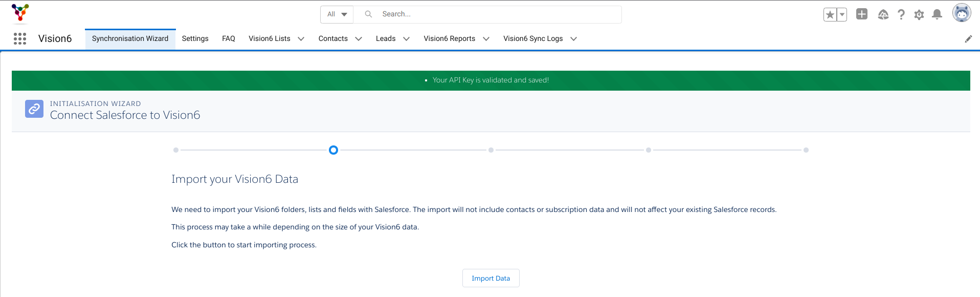Viewport: 980px width, 297px height.
Task: Open the Global Actions plus icon
Action: tap(862, 14)
